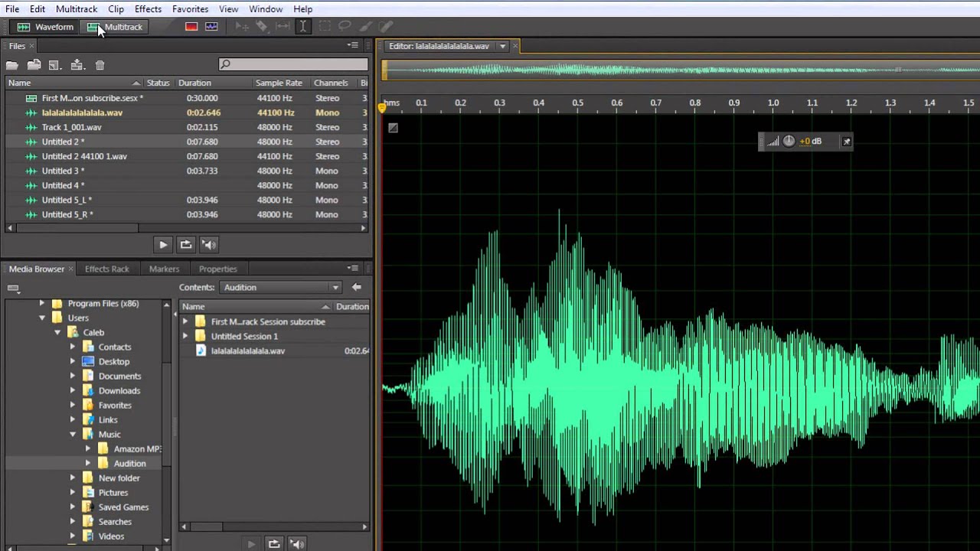Viewport: 980px width, 551px height.
Task: Expand the Documents folder
Action: coord(73,377)
